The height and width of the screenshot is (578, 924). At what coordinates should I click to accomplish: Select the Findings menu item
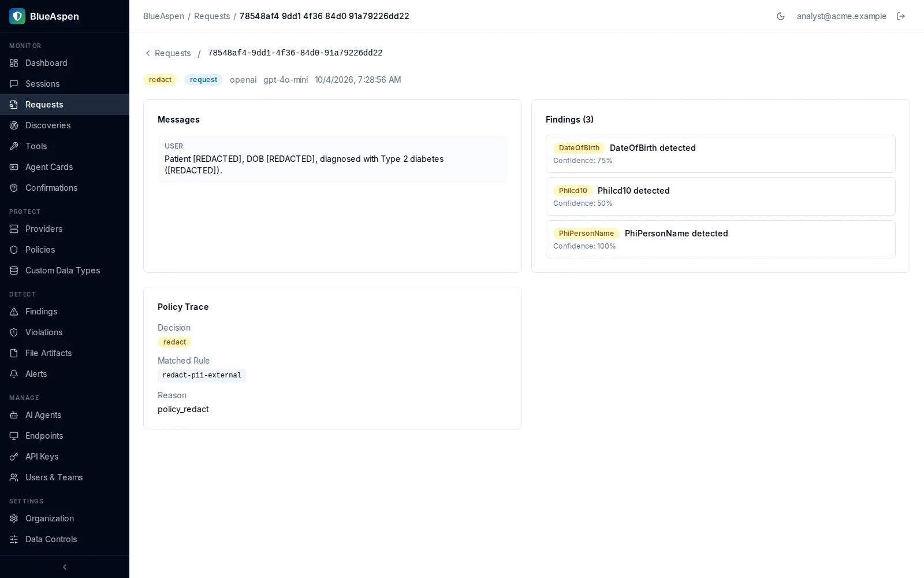point(65,312)
